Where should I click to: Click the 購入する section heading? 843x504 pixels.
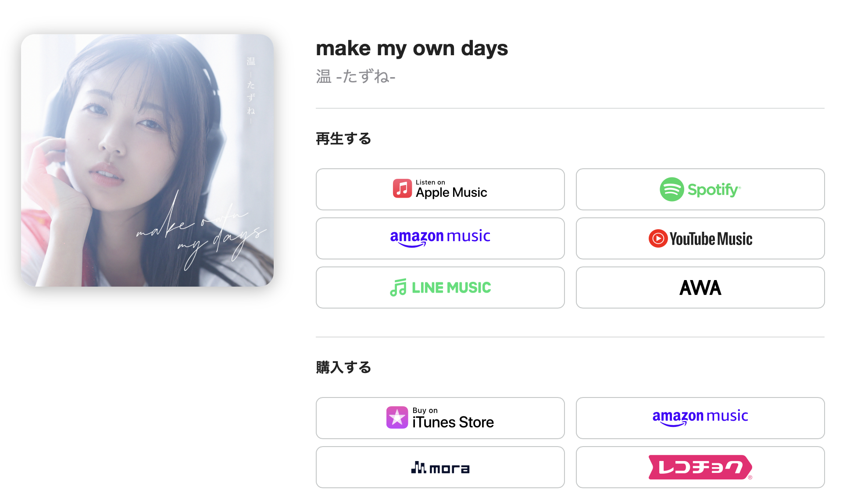[343, 367]
